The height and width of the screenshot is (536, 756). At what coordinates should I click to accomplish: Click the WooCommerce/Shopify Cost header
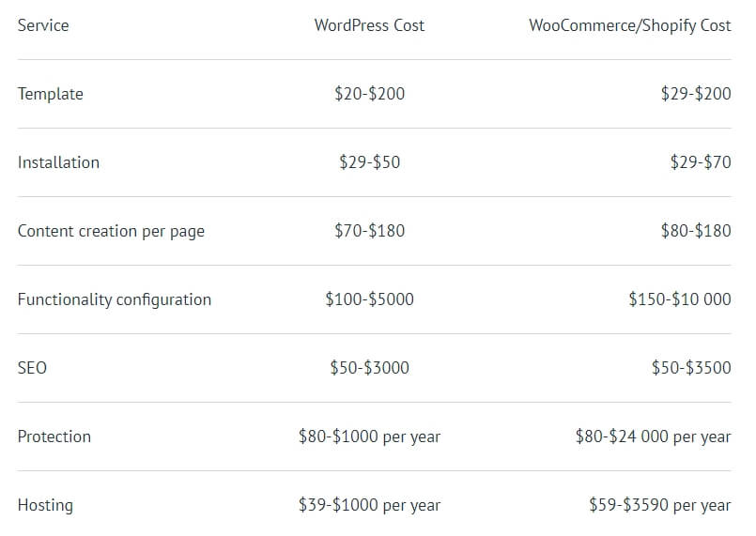pyautogui.click(x=629, y=25)
